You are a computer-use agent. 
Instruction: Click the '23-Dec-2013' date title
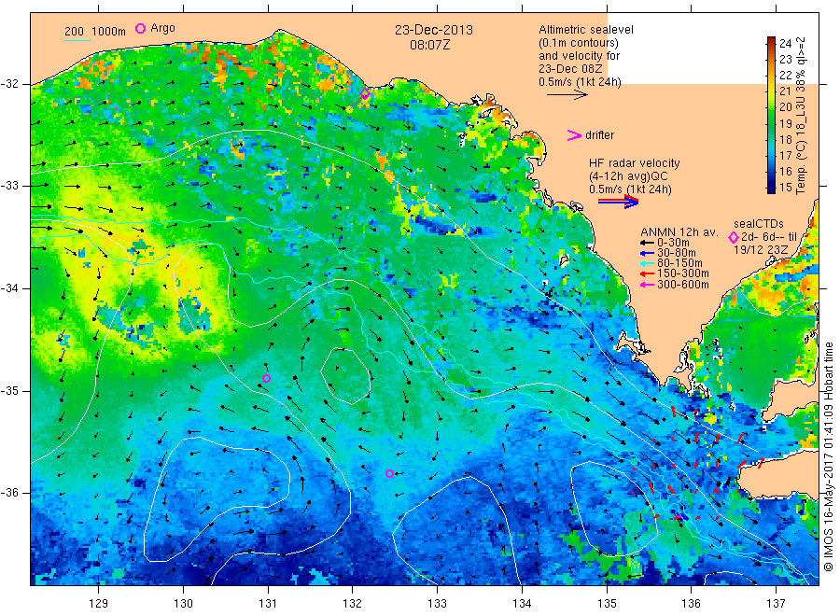(434, 30)
